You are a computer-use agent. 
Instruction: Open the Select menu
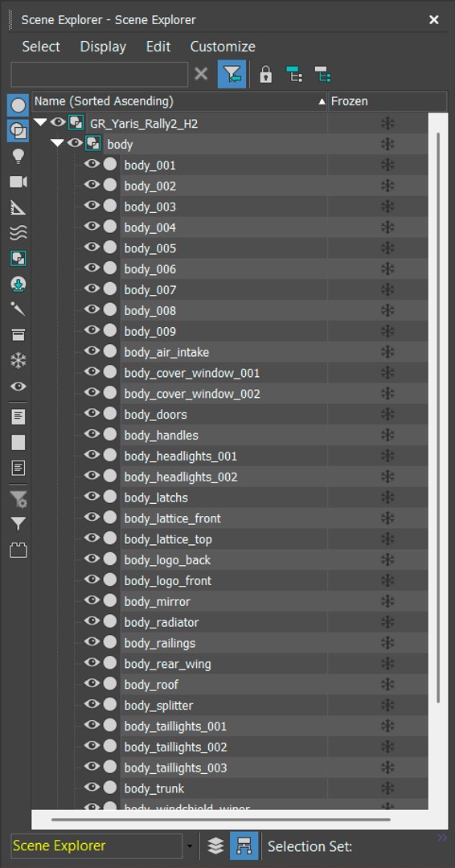[41, 47]
